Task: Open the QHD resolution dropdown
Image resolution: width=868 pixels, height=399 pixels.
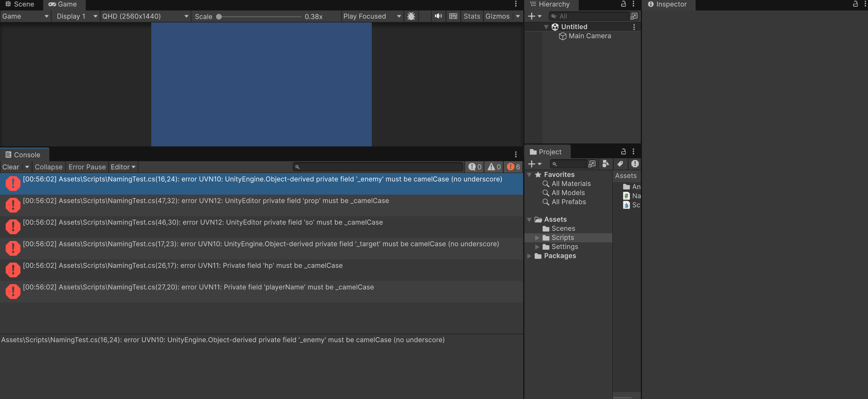Action: pos(145,16)
